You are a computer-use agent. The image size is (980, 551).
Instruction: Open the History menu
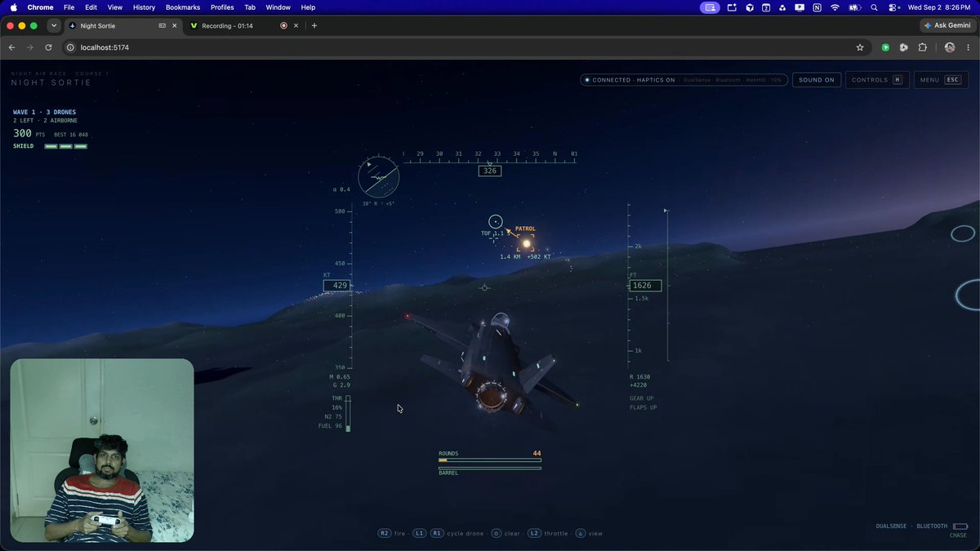click(x=144, y=7)
